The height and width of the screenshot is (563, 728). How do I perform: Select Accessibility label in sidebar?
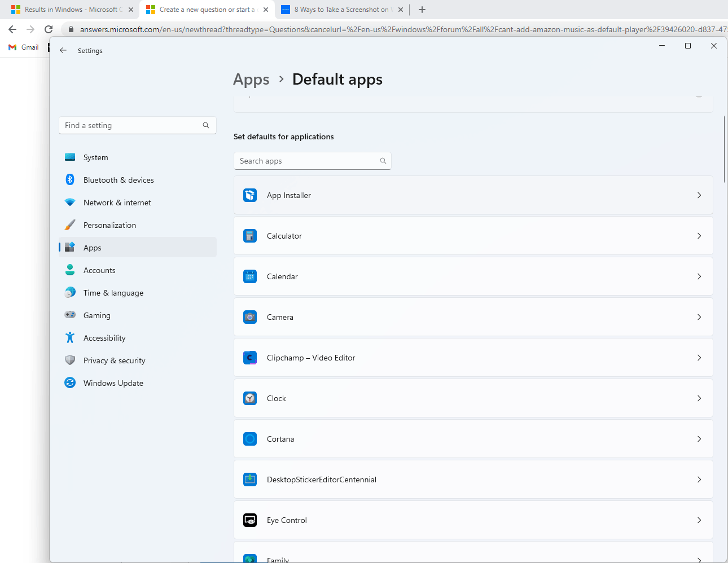click(x=104, y=338)
